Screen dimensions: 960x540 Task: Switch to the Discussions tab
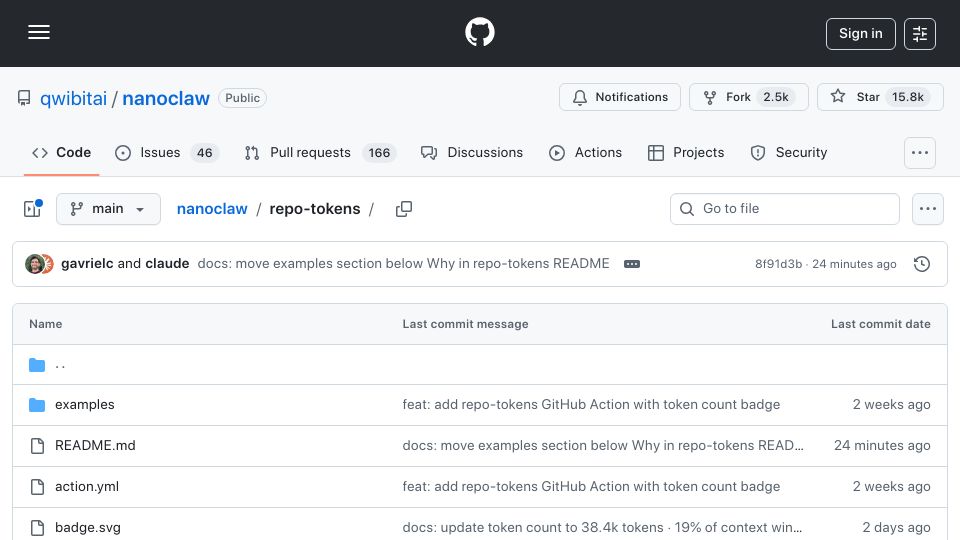pyautogui.click(x=472, y=152)
